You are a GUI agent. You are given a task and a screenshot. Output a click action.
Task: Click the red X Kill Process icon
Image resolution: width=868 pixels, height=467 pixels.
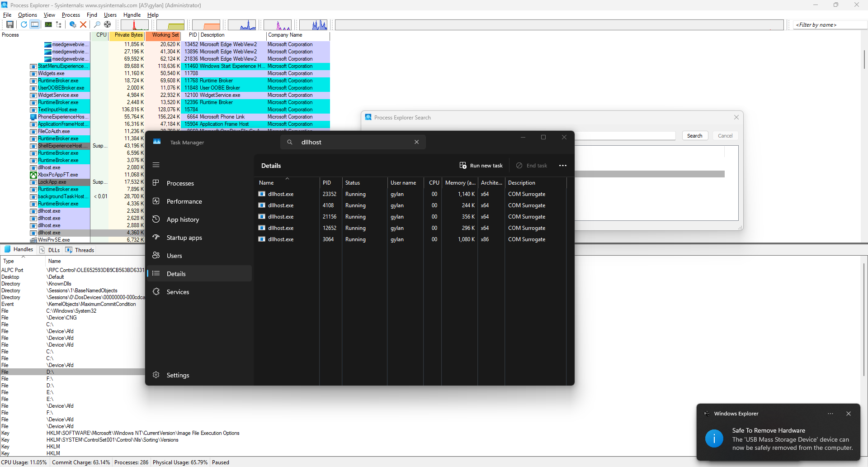click(x=83, y=24)
